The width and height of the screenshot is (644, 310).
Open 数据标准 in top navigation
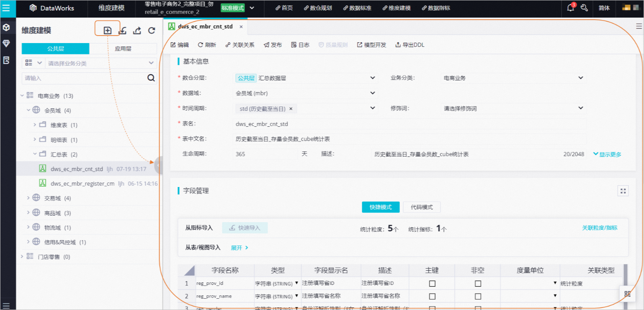[357, 8]
